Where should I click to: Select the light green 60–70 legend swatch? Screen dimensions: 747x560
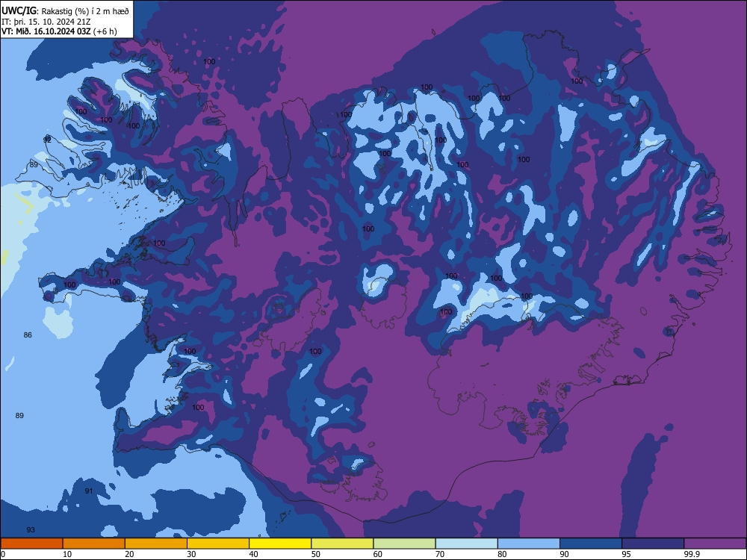pyautogui.click(x=404, y=544)
